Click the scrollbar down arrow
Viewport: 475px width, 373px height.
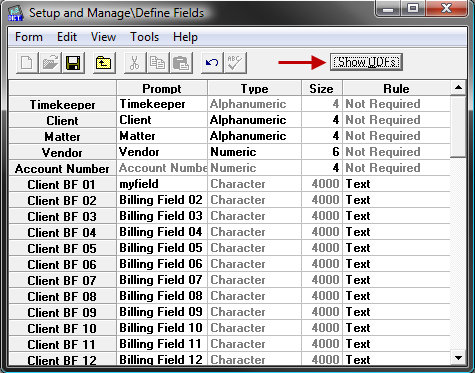coord(458,358)
